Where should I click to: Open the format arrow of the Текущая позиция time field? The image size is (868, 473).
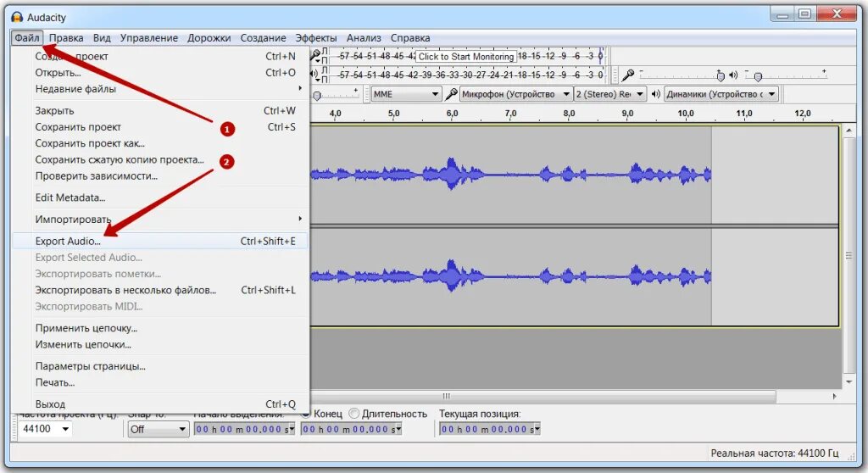(x=537, y=430)
